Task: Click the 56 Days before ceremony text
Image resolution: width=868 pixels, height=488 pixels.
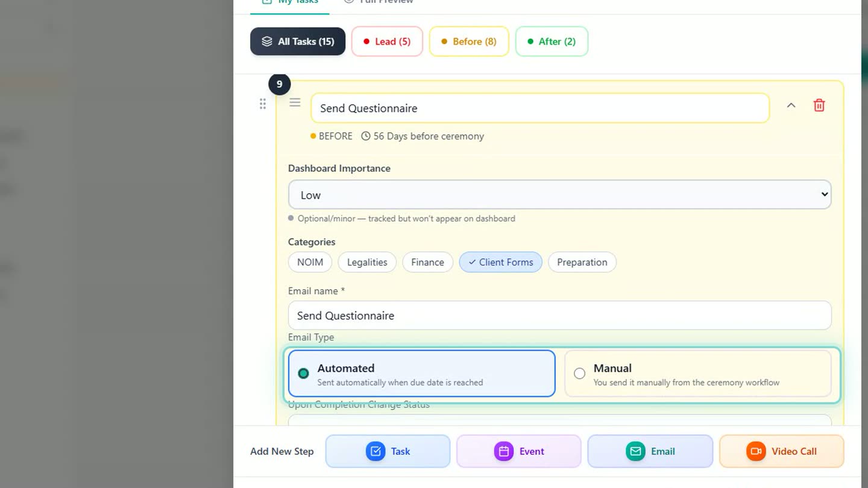Action: [x=429, y=136]
